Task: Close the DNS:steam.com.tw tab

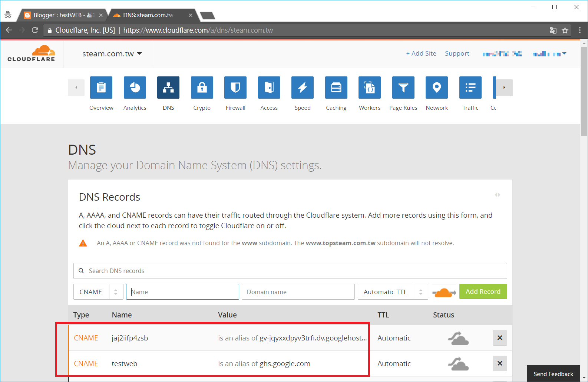Action: pos(191,15)
